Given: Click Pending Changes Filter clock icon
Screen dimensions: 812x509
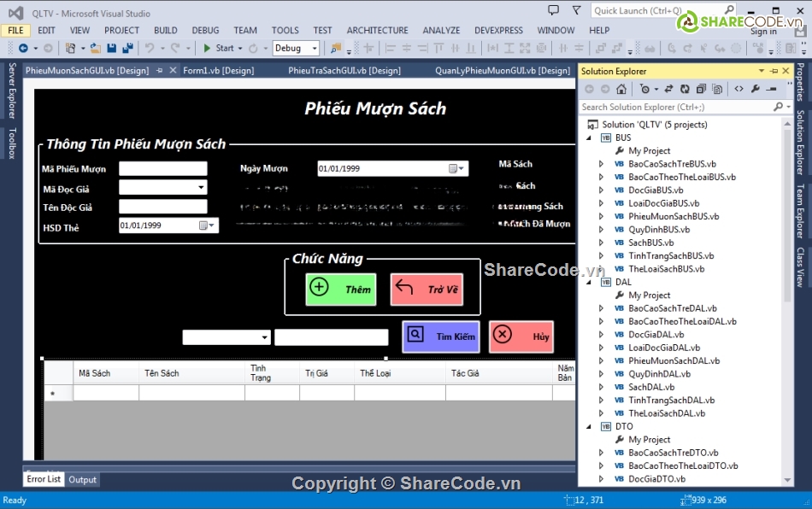Looking at the screenshot, I should tap(644, 89).
